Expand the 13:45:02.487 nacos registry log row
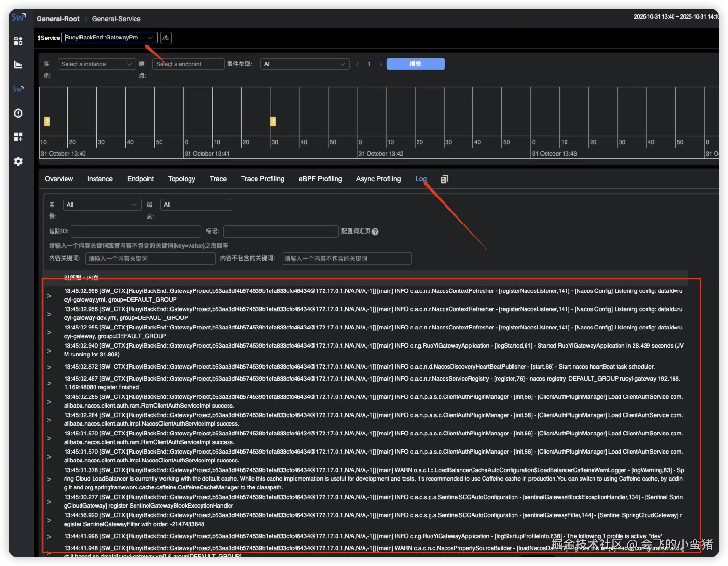 tap(49, 383)
